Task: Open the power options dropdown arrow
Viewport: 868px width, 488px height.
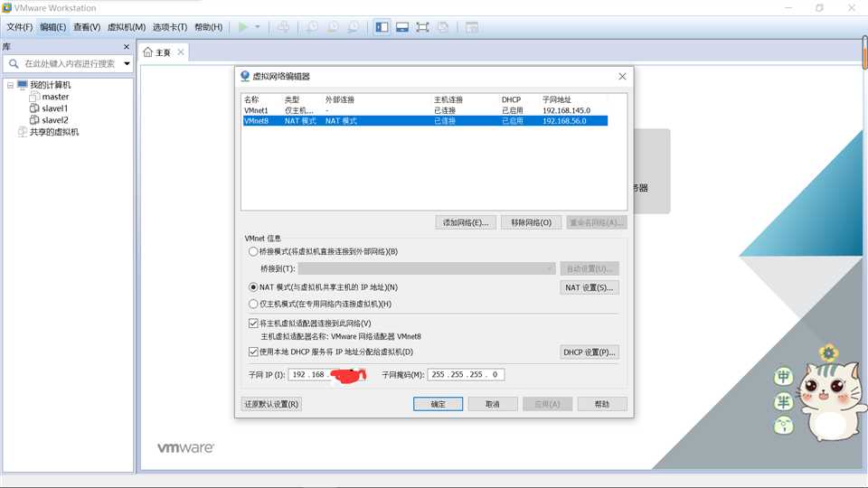Action: pos(258,27)
